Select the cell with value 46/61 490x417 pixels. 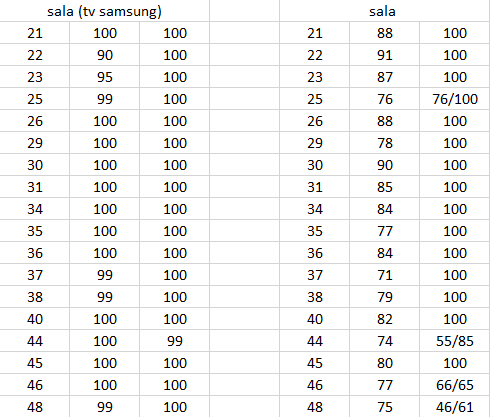(x=455, y=407)
